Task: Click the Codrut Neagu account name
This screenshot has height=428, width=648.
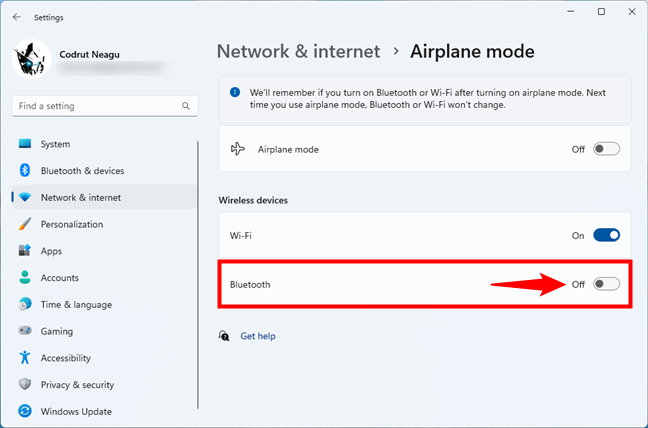Action: 89,54
